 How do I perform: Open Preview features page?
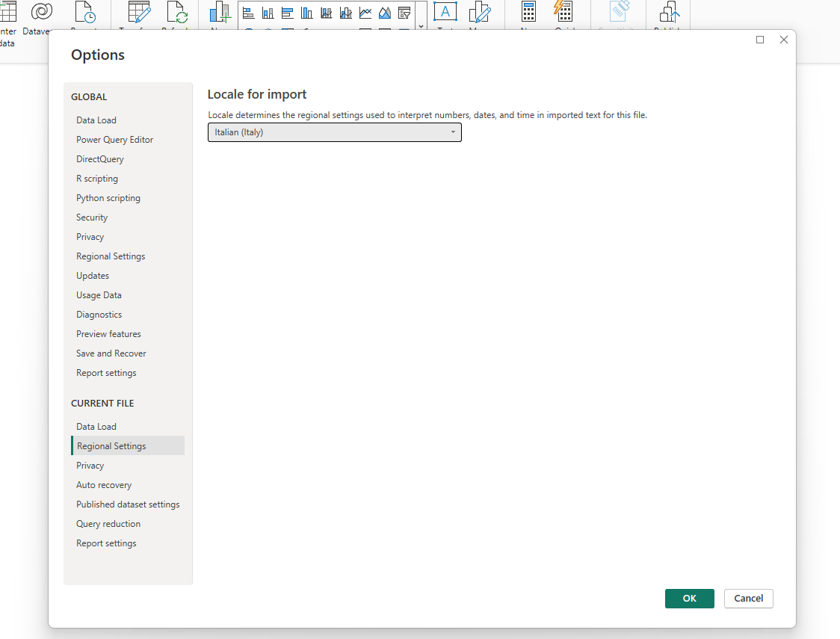(109, 334)
